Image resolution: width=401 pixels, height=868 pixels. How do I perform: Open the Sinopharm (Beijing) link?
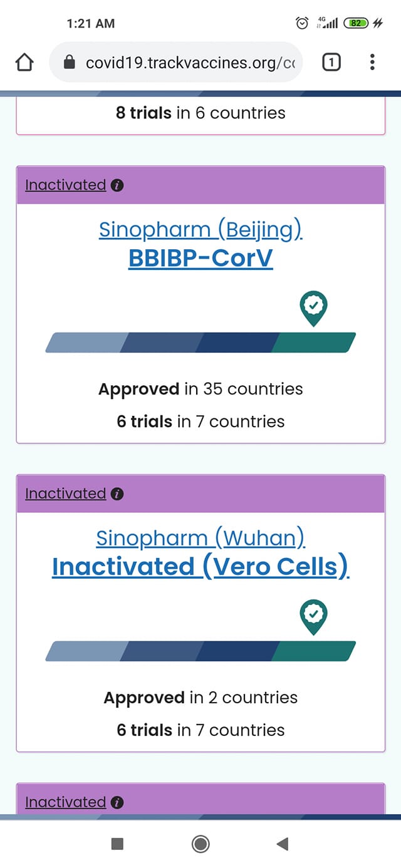click(x=200, y=230)
